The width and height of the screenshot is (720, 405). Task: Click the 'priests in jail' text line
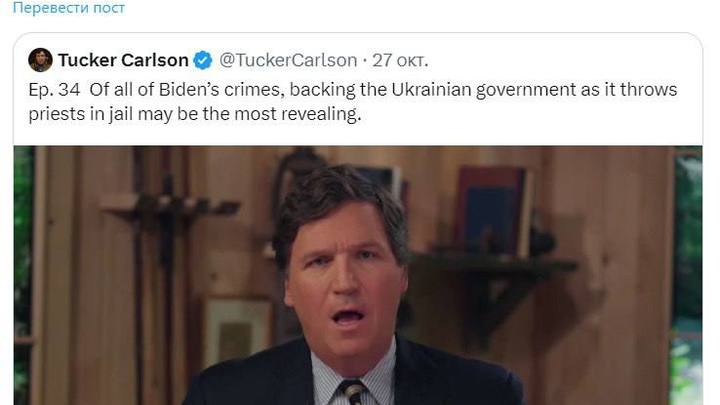81,114
